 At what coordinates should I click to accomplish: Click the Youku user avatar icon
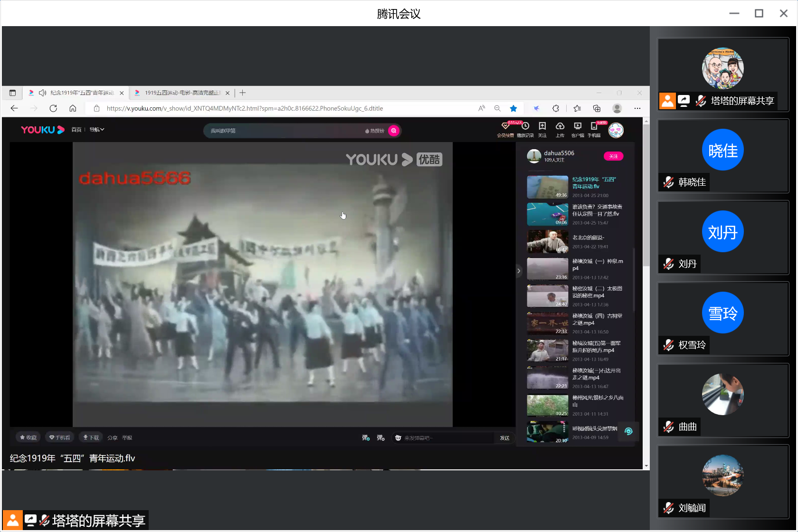pos(616,130)
